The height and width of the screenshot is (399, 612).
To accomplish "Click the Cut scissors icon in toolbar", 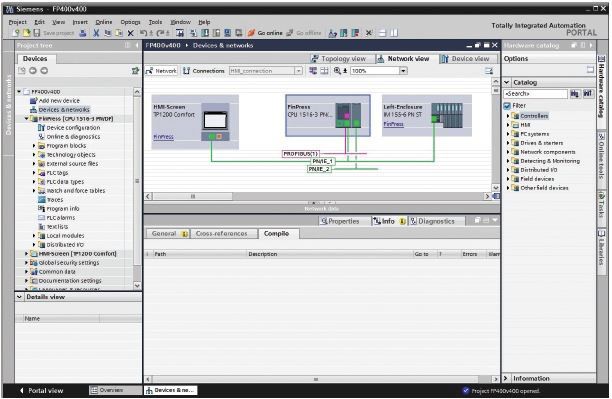I will [96, 33].
